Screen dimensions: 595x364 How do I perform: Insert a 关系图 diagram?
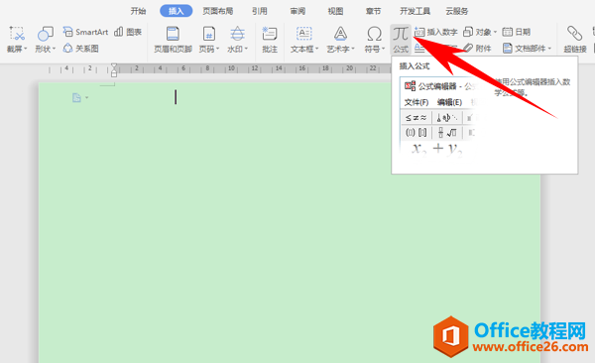click(x=81, y=49)
